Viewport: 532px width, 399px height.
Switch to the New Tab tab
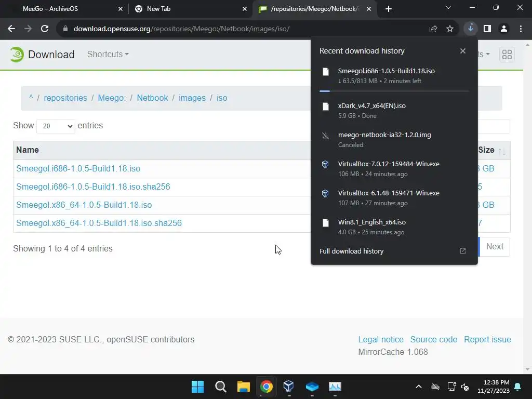pyautogui.click(x=159, y=9)
